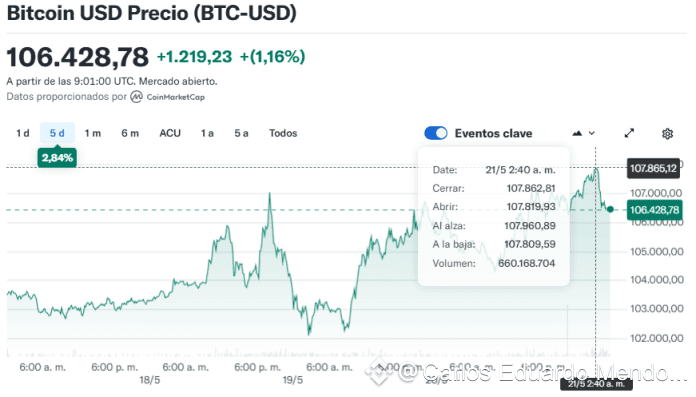Expand chart to fullscreen with arrows icon
Screen dimensions: 696x397
pos(629,133)
